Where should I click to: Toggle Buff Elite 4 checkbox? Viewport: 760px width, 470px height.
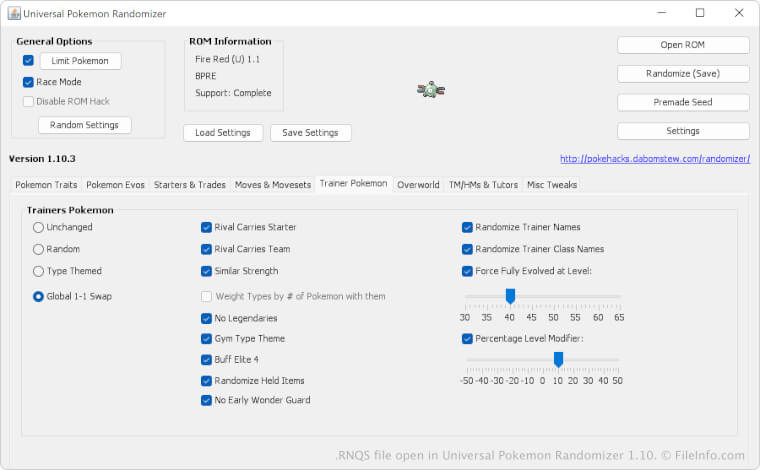click(x=206, y=359)
